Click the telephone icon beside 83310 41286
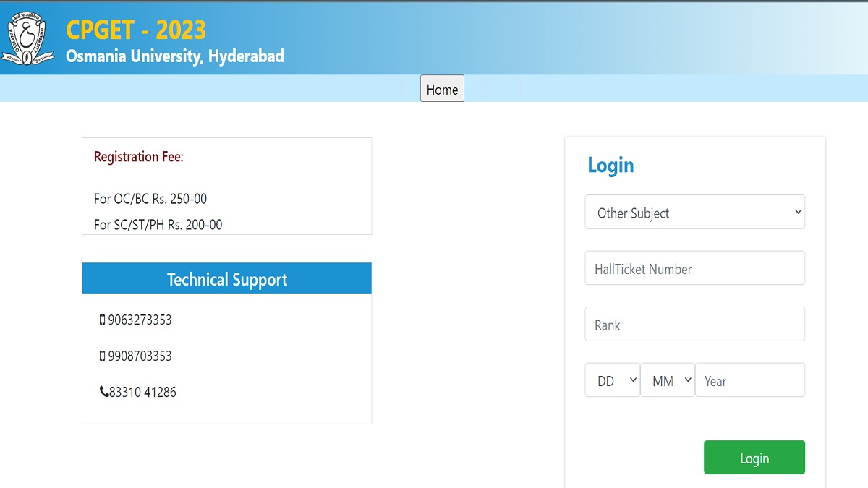 tap(105, 392)
